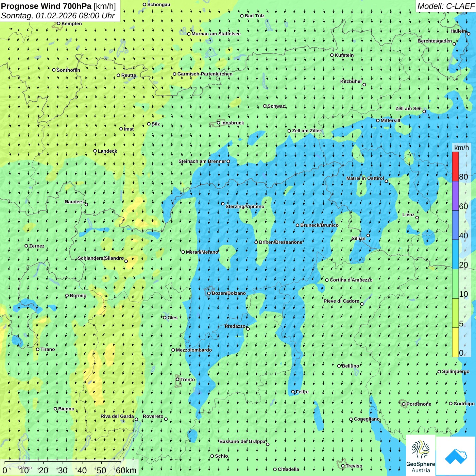Click the Meran/Merano city marker
Image resolution: width=476 pixels, height=476 pixels.
183,252
